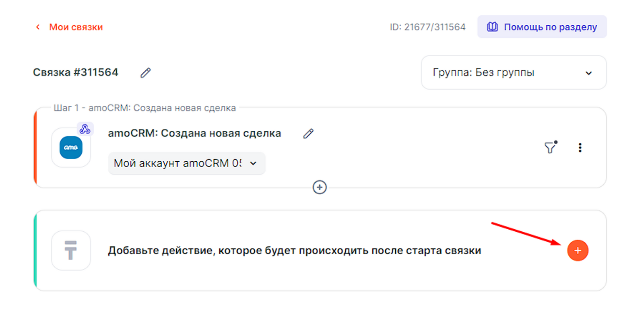644x319 pixels.
Task: Click the chevron arrow in the group selector
Action: coord(588,73)
